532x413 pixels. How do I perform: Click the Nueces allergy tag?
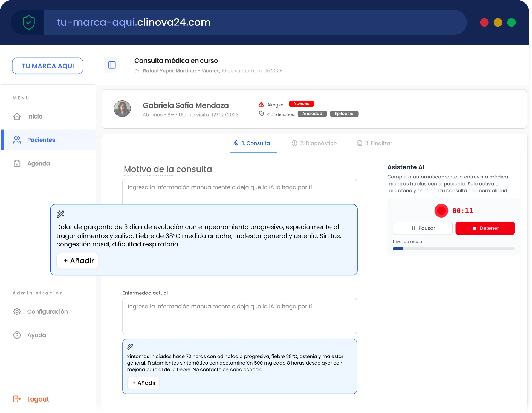pyautogui.click(x=301, y=104)
